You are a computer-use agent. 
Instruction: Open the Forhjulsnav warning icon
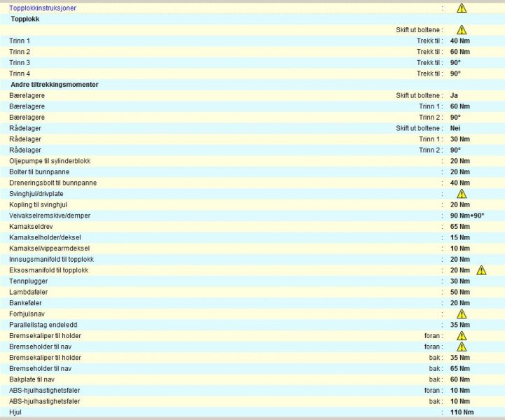pos(462,314)
